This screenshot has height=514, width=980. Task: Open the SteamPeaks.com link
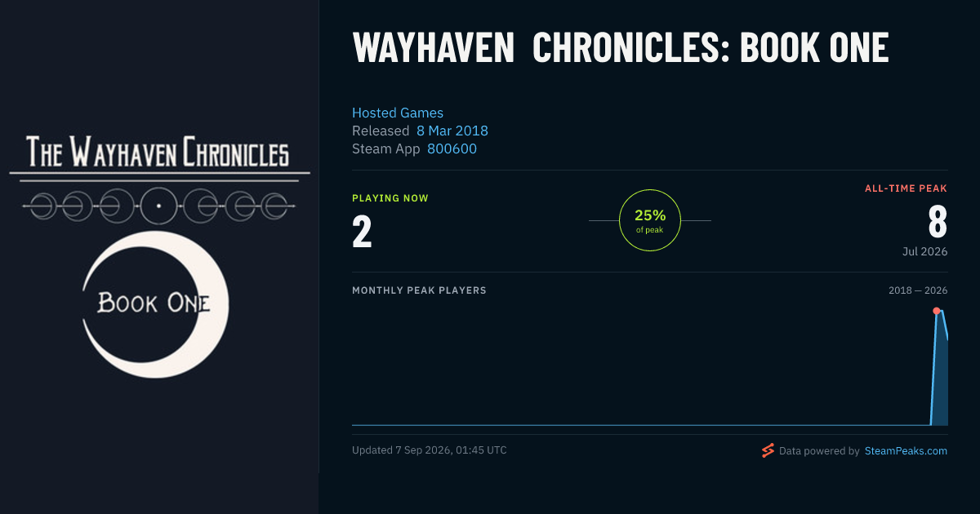(906, 450)
